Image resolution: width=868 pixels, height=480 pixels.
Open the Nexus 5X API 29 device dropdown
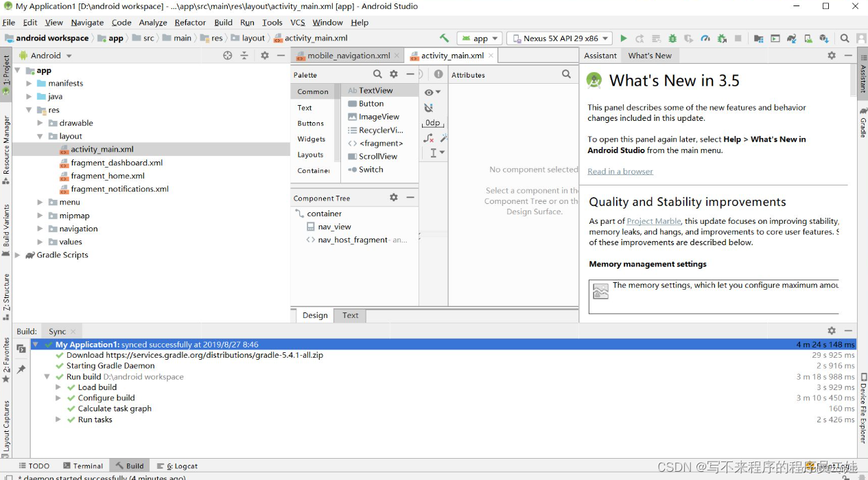click(x=561, y=38)
